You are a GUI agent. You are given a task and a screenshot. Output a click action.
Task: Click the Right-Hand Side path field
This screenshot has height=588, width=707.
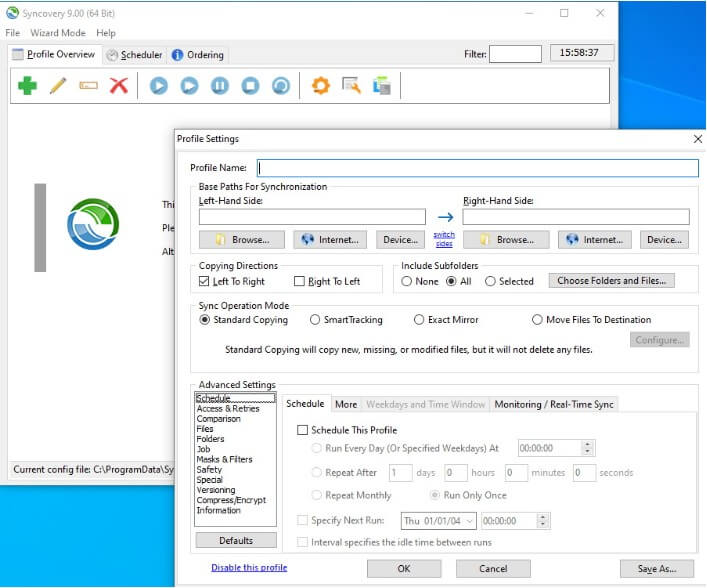(x=576, y=217)
